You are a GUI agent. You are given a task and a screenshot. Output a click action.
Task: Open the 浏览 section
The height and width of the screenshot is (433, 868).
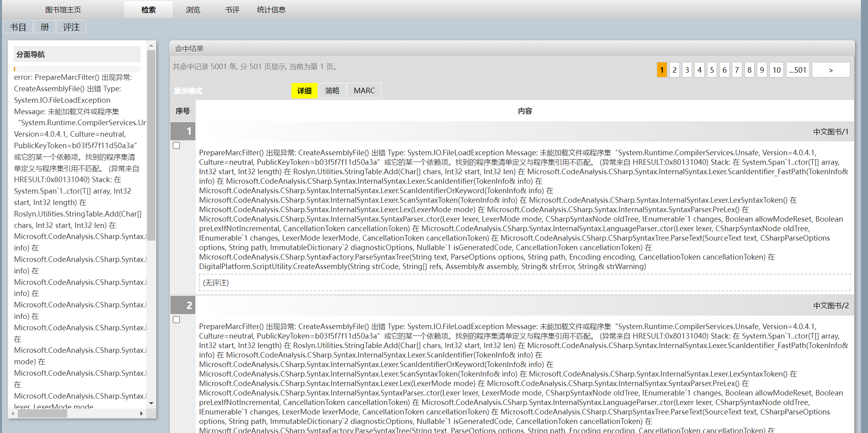click(x=193, y=9)
